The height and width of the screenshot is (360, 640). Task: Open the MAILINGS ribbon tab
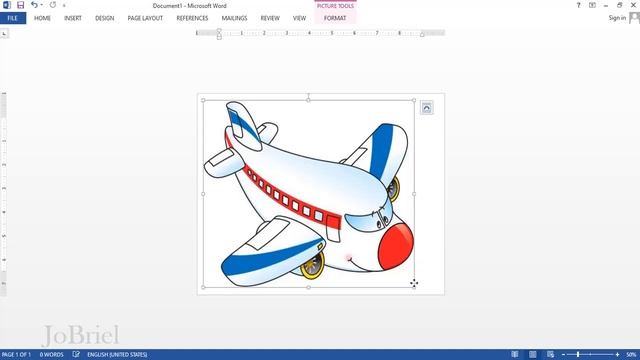[x=234, y=18]
